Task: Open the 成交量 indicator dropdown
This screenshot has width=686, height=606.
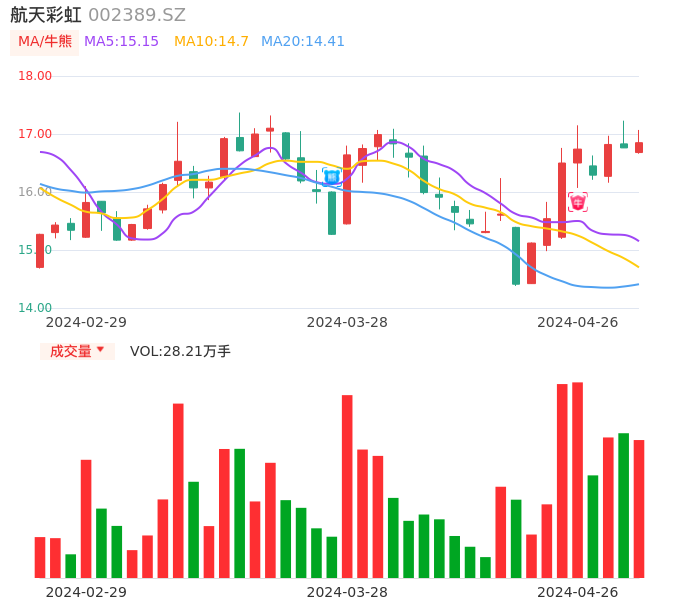Action: (77, 351)
